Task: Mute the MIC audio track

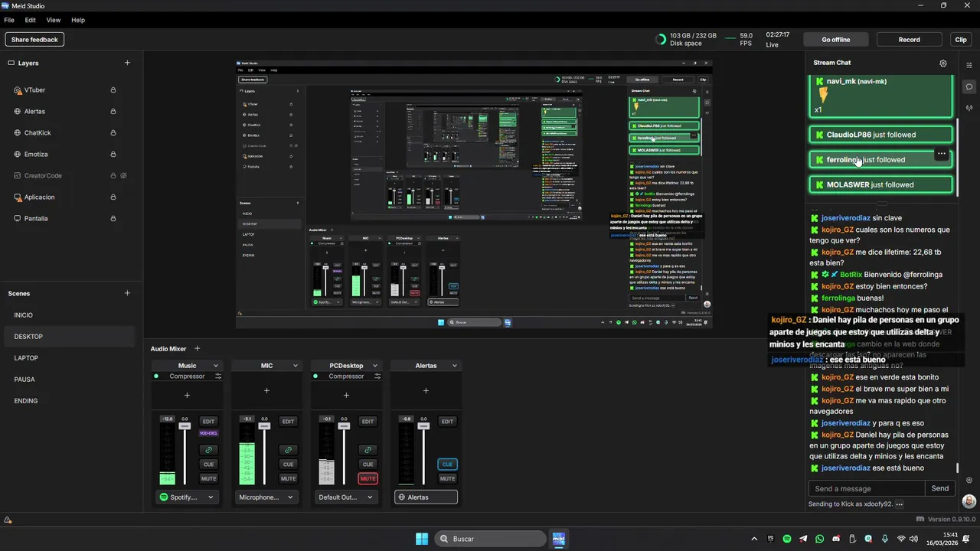Action: point(288,479)
